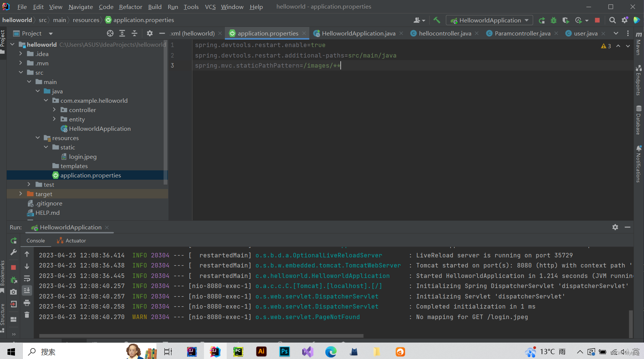This screenshot has height=359, width=644.
Task: Collapse the static folder
Action: click(46, 147)
